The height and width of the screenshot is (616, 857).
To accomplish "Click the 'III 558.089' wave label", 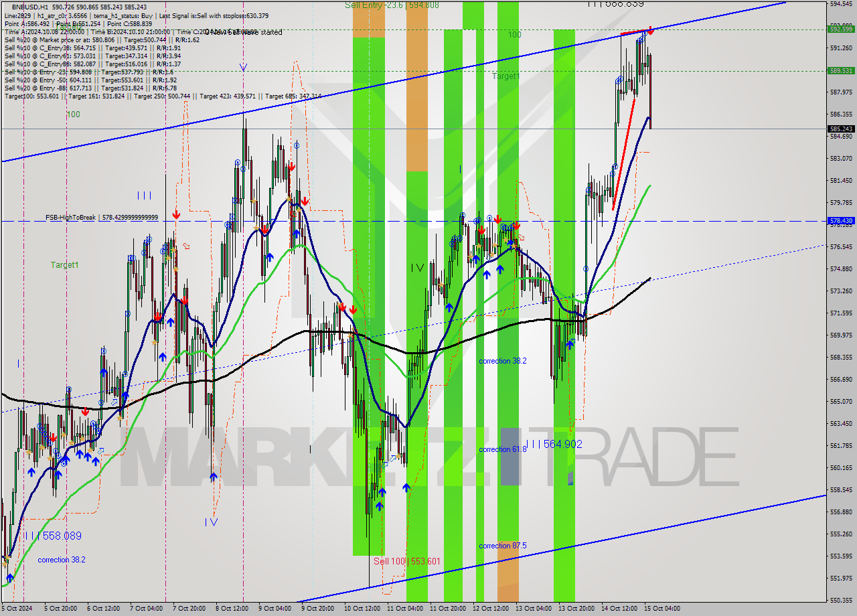I will (x=52, y=536).
